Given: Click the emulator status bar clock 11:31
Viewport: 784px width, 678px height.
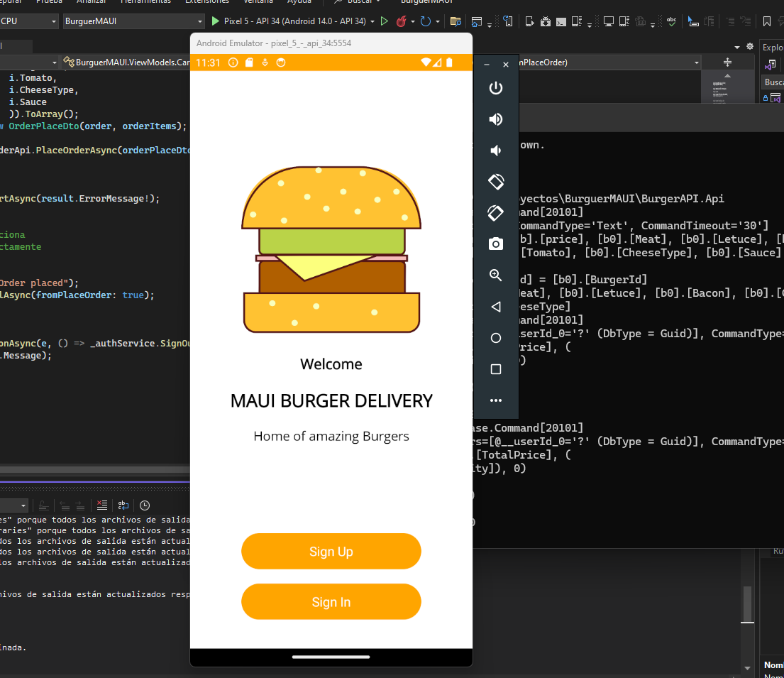Looking at the screenshot, I should pos(208,62).
